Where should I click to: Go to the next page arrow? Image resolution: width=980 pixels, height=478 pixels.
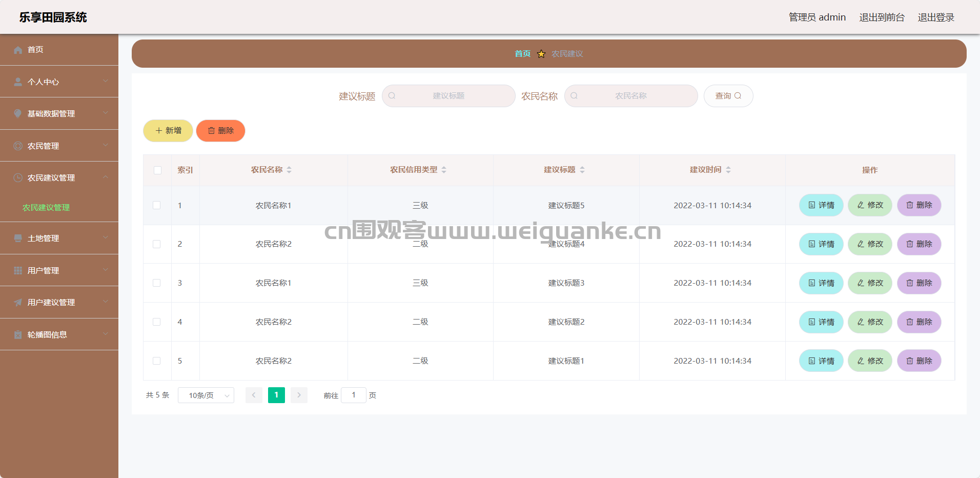(x=299, y=395)
